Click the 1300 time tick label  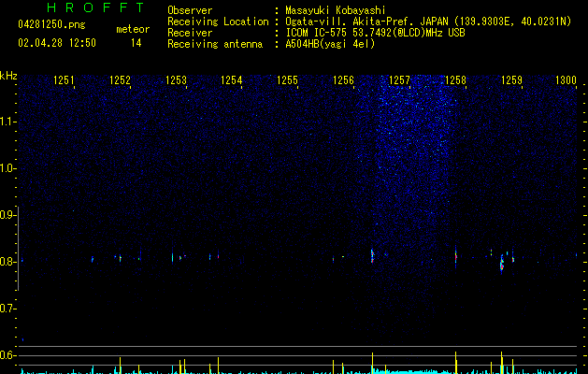click(566, 80)
